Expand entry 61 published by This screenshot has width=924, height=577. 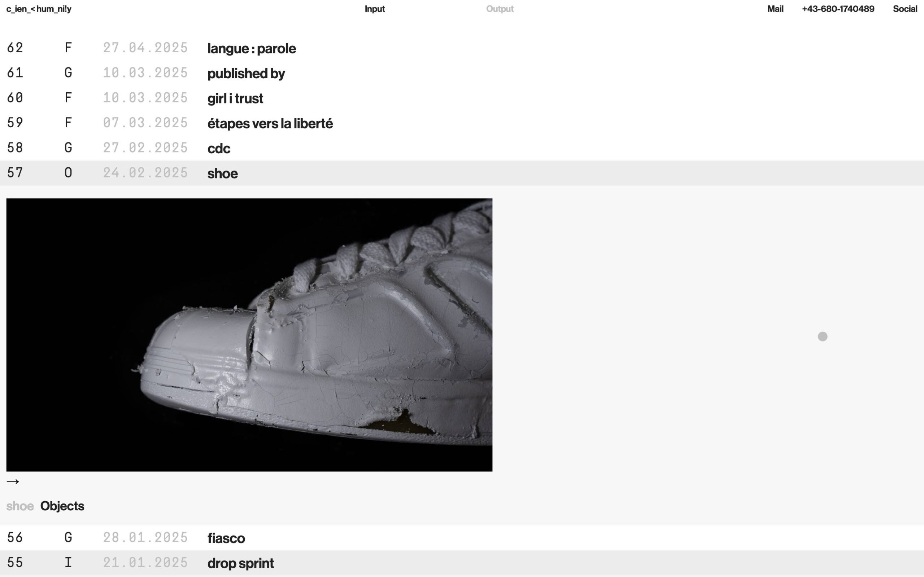coord(246,73)
